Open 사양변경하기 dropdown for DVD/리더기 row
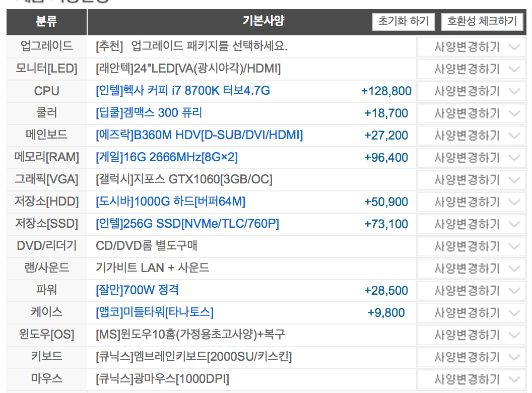 click(471, 246)
